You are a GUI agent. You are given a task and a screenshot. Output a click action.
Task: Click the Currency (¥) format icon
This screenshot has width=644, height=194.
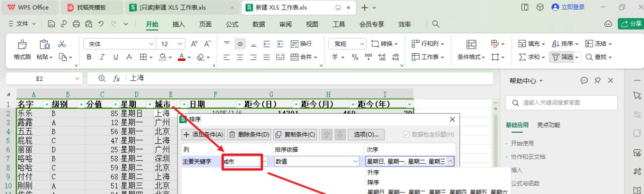pos(335,57)
